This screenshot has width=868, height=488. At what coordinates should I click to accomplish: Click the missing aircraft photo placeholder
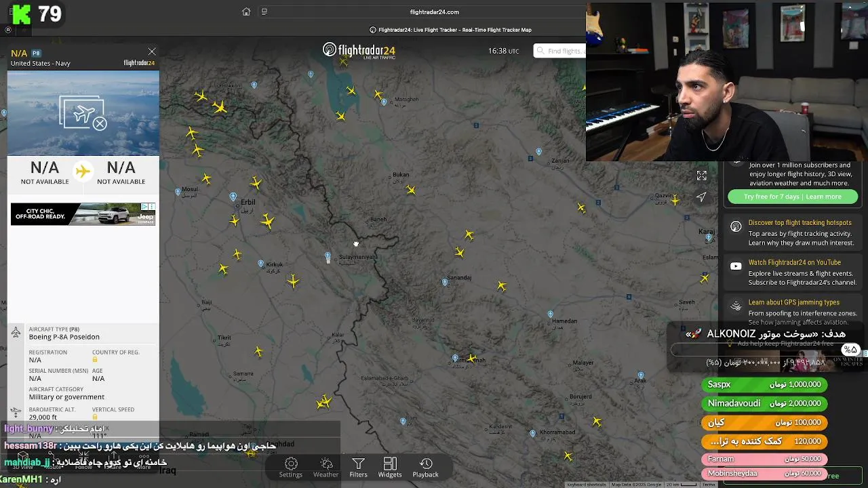(x=83, y=113)
